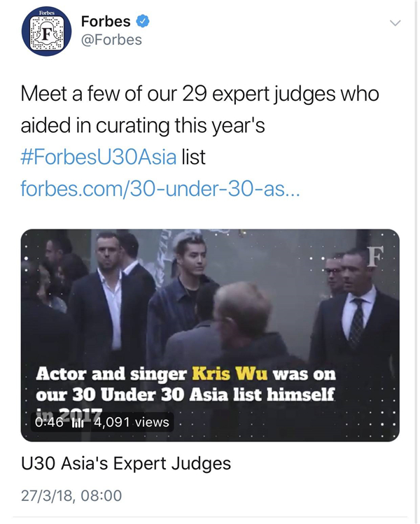This screenshot has height=524, width=420.
Task: Click the audio bars icon on video
Action: [x=78, y=422]
